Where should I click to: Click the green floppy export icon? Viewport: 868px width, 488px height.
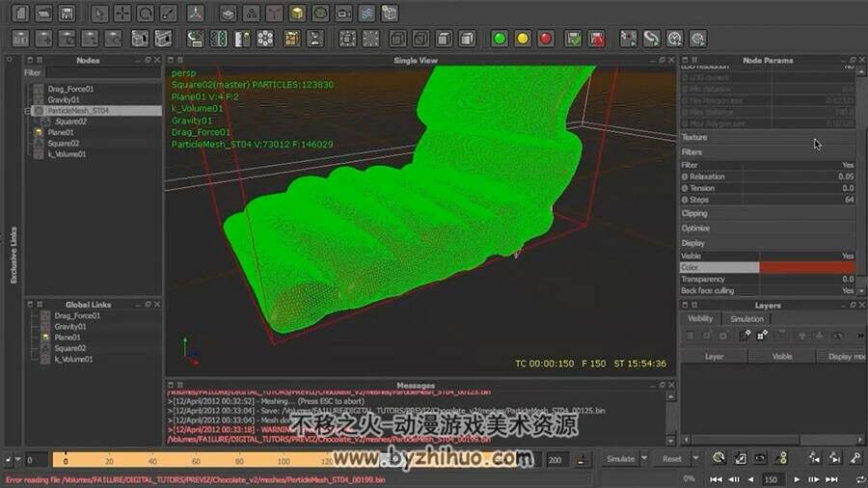tap(574, 39)
